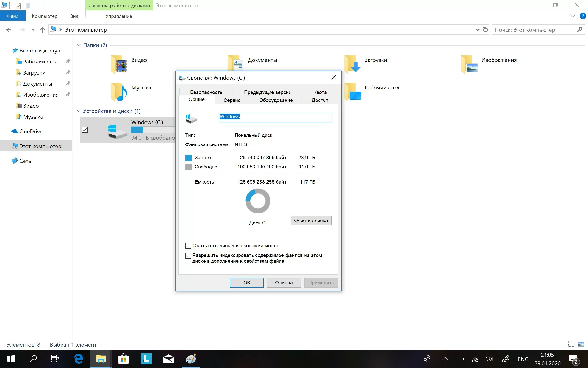
Task: Open the Компьютер ribbon tab
Action: (45, 16)
